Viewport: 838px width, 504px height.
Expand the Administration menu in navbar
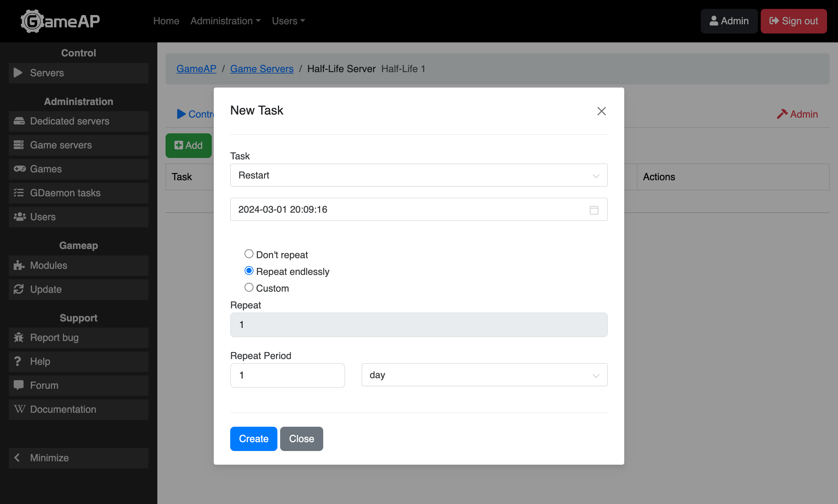[225, 21]
